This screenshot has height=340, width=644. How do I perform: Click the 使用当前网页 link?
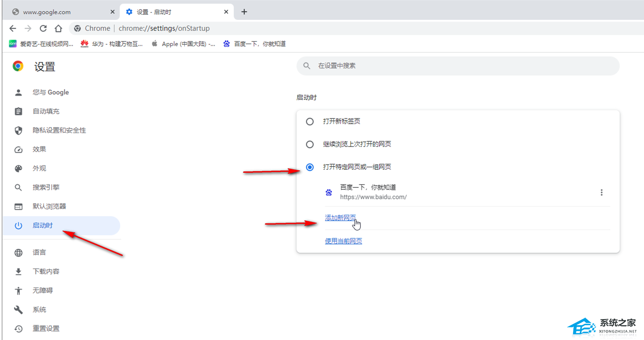(x=344, y=241)
